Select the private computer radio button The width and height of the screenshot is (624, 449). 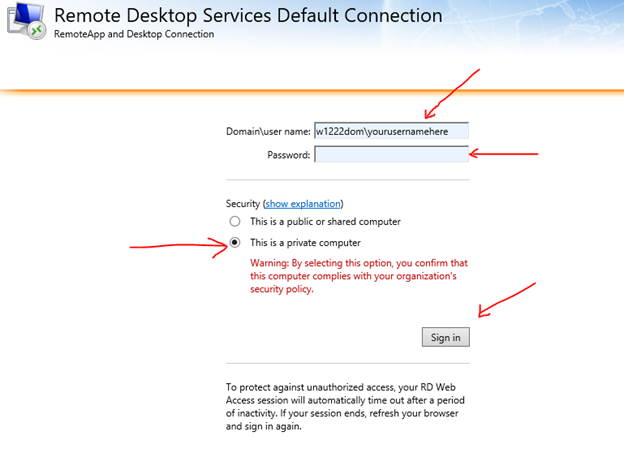point(234,242)
